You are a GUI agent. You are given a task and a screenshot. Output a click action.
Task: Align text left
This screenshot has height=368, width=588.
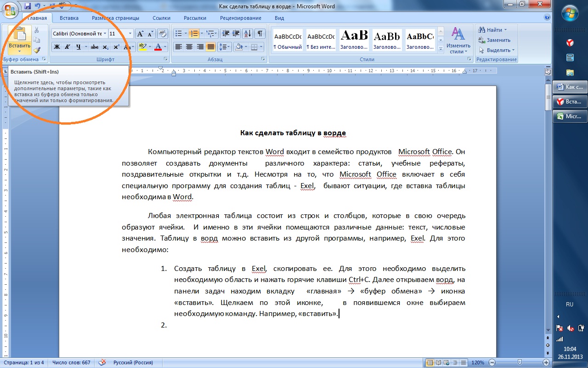click(x=178, y=47)
